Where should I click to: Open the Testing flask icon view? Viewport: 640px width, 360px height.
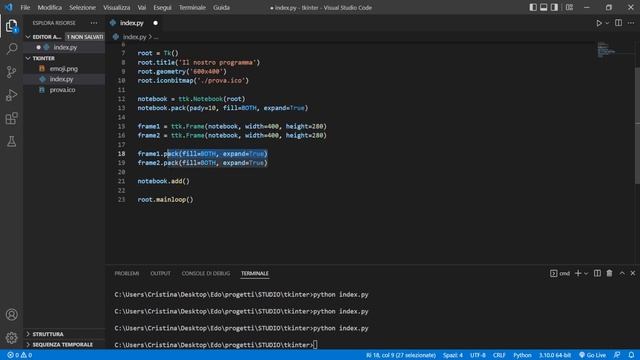(11, 141)
